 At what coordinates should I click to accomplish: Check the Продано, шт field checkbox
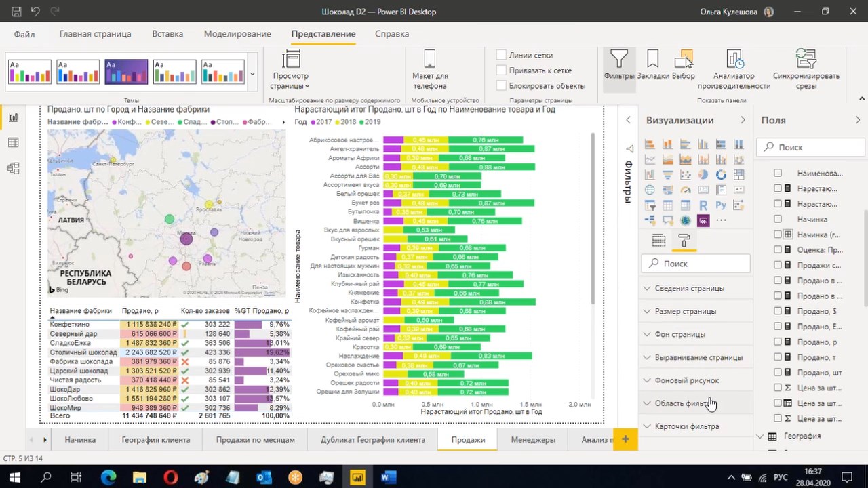[x=778, y=372]
